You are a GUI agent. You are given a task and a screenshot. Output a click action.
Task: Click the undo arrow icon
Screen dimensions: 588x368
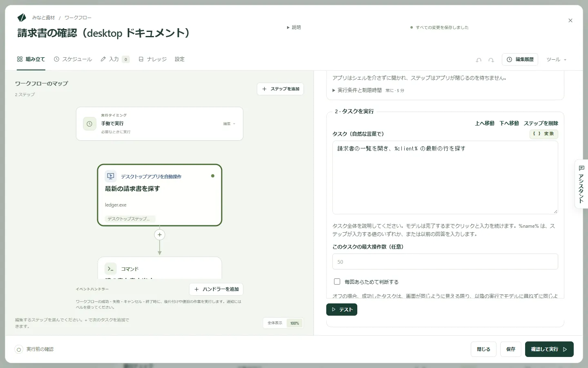[479, 60]
